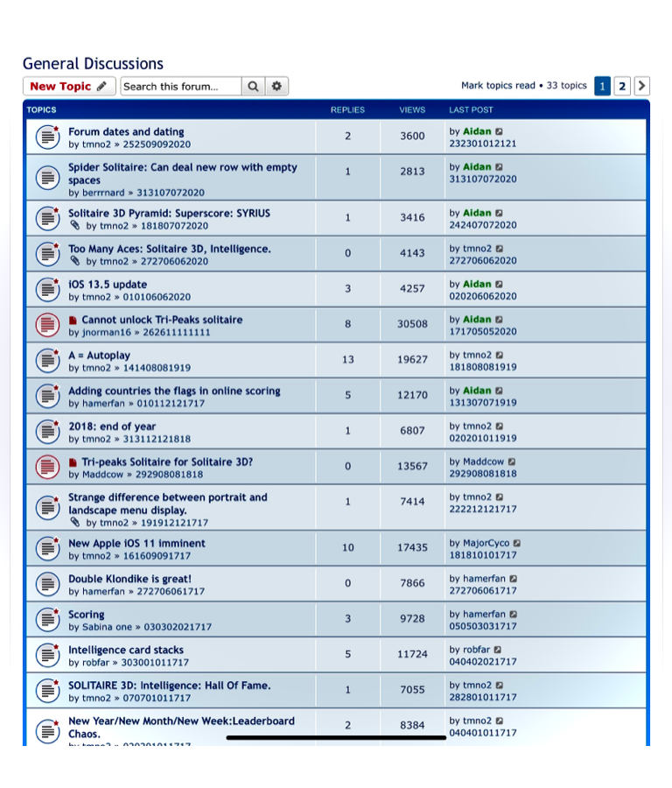The height and width of the screenshot is (788, 672).
Task: View latest post icon by MajorCyco
Action: (x=517, y=543)
